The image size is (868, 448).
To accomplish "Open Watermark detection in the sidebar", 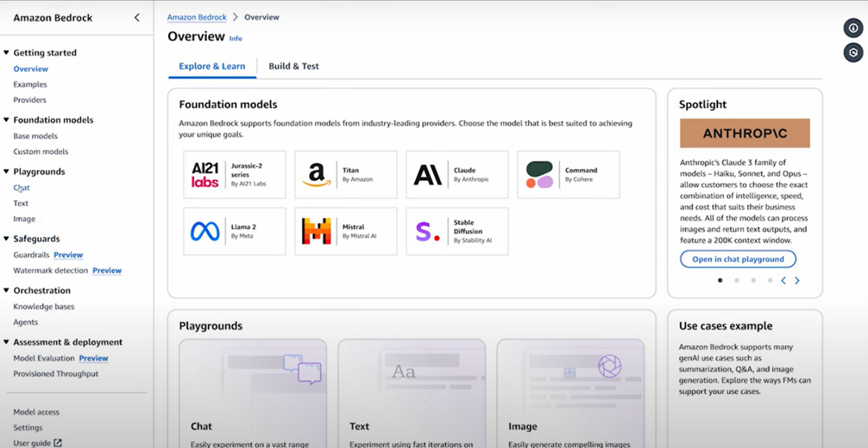I will click(x=51, y=270).
